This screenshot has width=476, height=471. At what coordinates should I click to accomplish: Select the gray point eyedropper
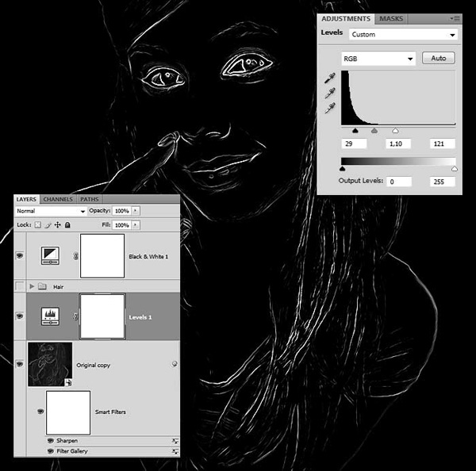330,93
